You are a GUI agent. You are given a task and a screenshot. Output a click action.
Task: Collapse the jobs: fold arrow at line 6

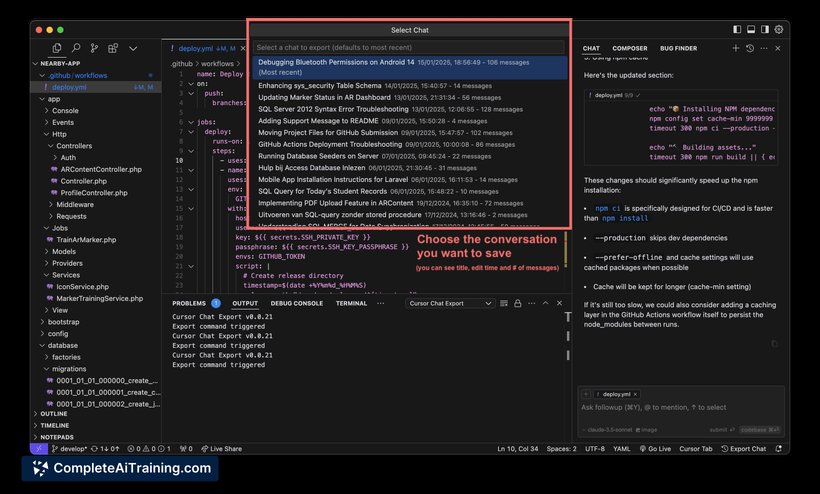191,122
